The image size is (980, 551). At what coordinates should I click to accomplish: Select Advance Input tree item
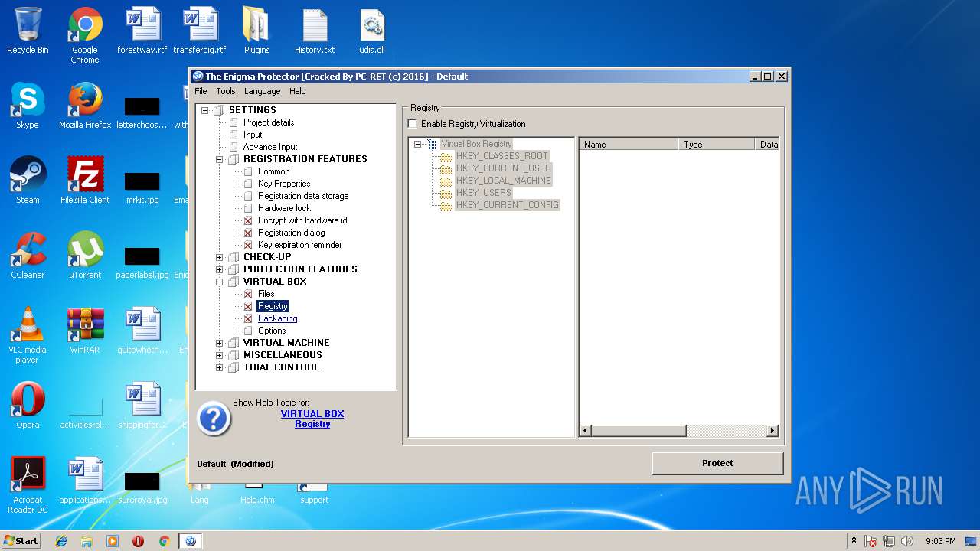(270, 147)
